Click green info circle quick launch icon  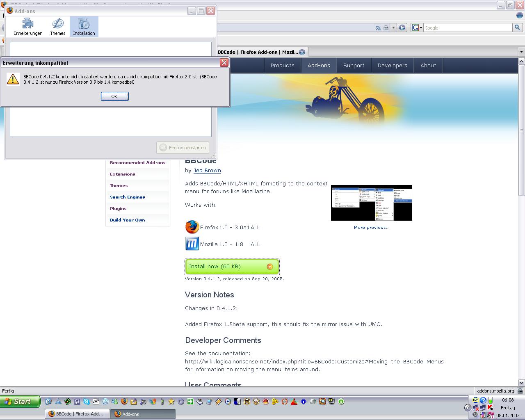(341, 402)
